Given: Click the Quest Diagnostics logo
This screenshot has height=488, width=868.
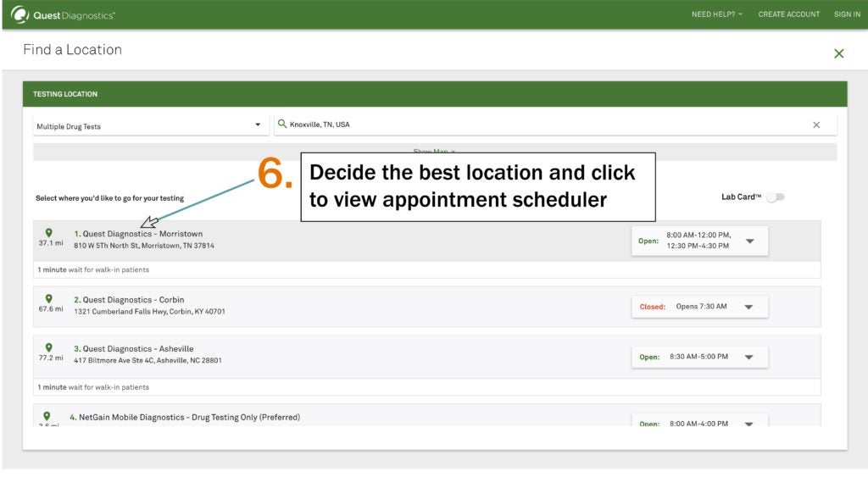Looking at the screenshot, I should click(x=63, y=15).
